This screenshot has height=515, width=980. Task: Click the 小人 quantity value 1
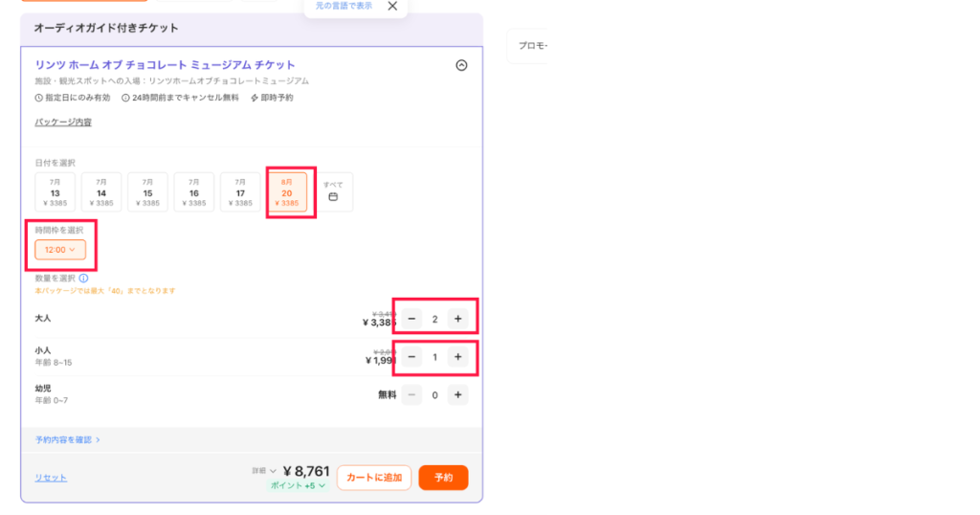[x=435, y=357]
